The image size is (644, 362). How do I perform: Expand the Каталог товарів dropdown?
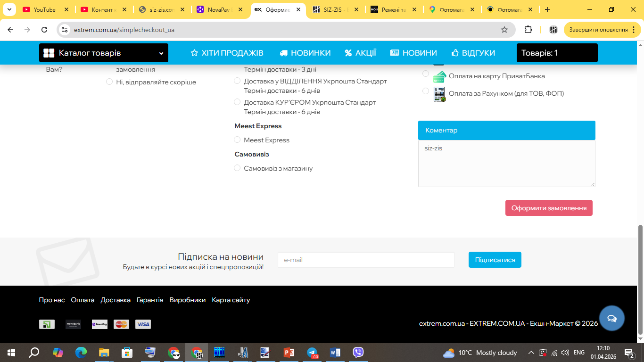coord(103,53)
